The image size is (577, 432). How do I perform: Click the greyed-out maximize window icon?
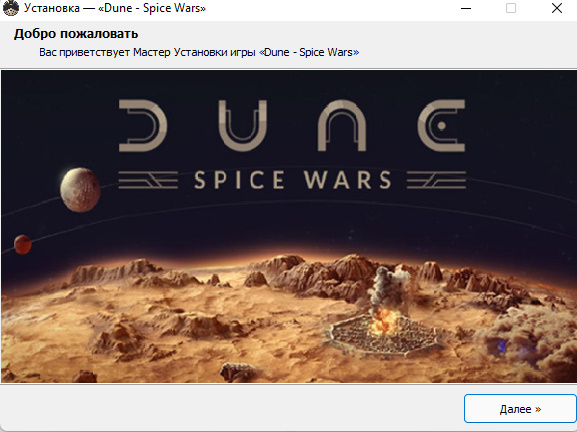(x=511, y=8)
